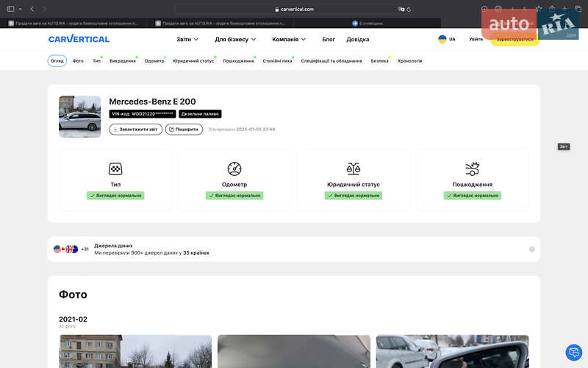Open the Хронологія tab
This screenshot has height=368, width=588.
(x=410, y=61)
